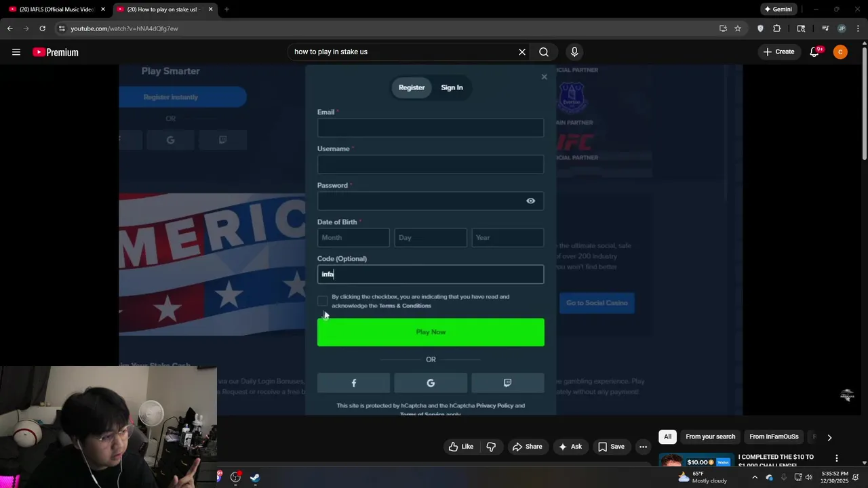Go back with the browser back arrow
This screenshot has height=488, width=868.
[x=9, y=28]
